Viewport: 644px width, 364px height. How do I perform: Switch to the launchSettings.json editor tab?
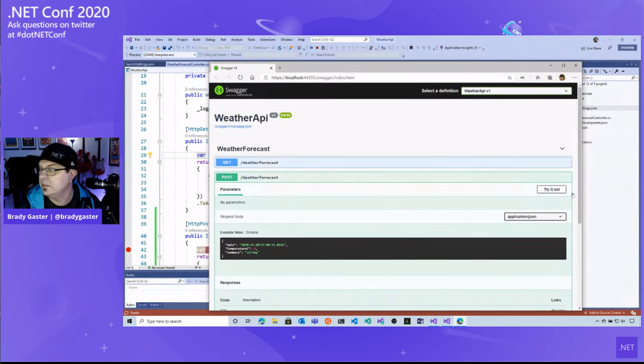point(140,64)
